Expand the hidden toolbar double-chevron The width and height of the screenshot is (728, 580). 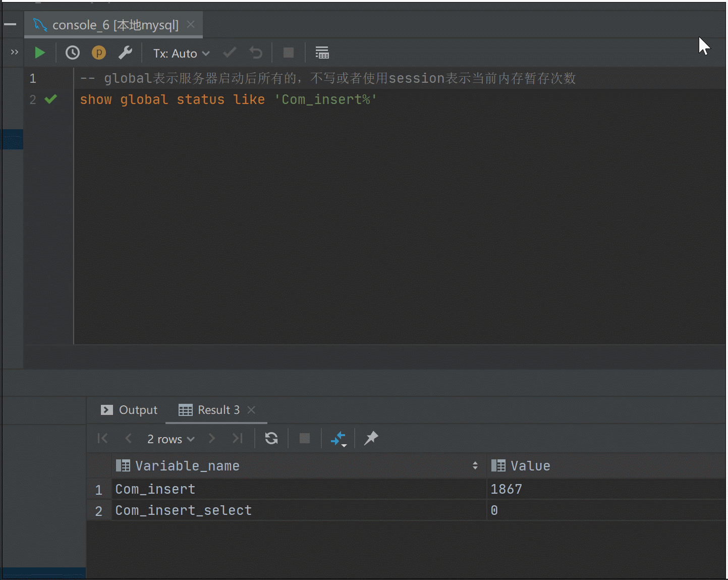click(x=14, y=52)
